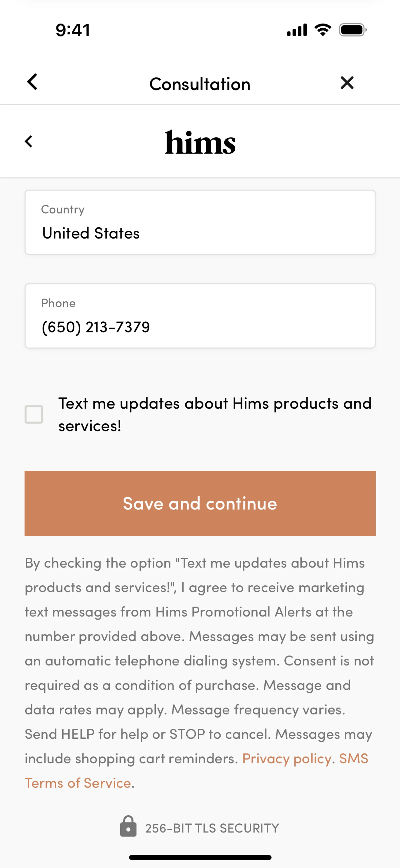The image size is (400, 868).
Task: Tap the hims logo
Action: tap(200, 142)
